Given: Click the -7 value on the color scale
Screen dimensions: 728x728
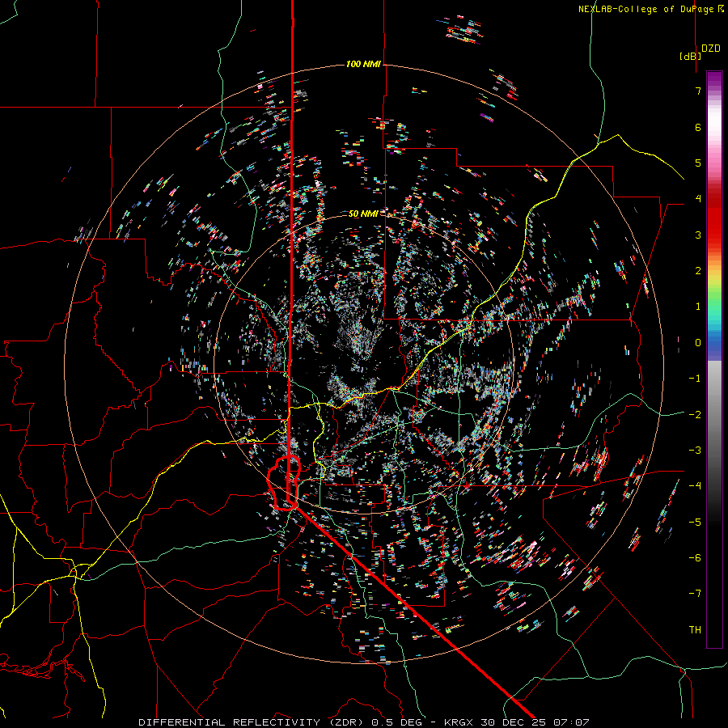Looking at the screenshot, I should [695, 594].
